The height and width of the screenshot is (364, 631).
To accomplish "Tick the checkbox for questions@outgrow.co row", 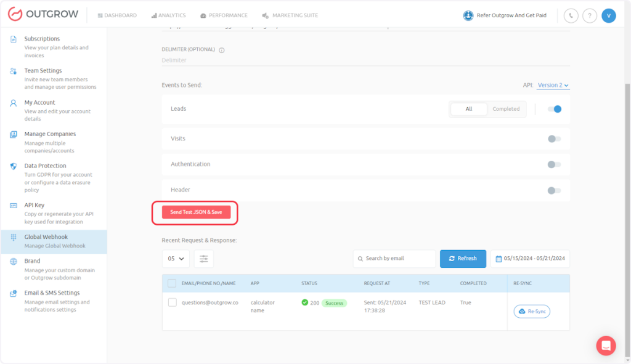I will pyautogui.click(x=173, y=302).
